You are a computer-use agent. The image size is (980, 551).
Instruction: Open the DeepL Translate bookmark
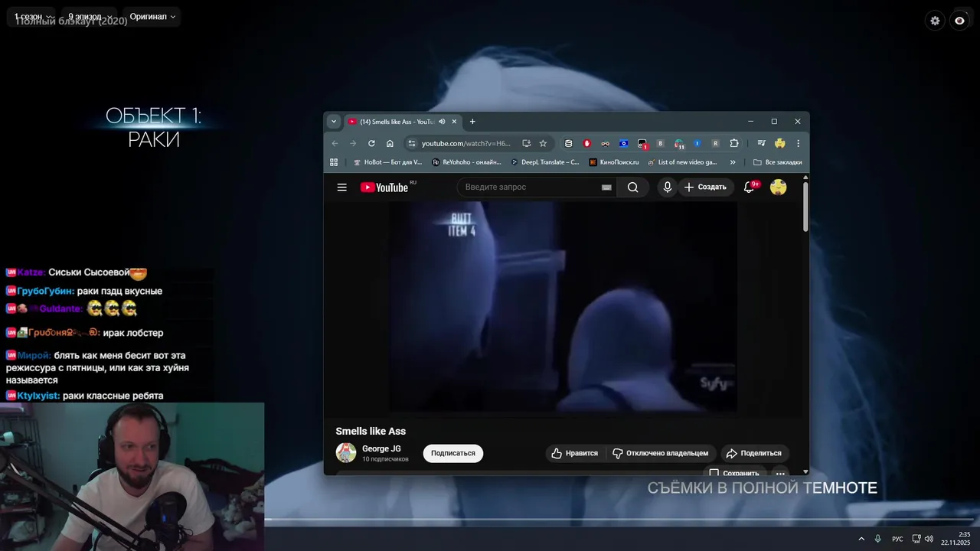544,162
